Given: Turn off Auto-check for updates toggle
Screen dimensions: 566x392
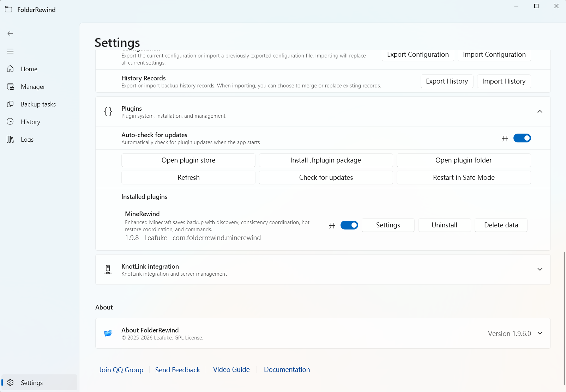Looking at the screenshot, I should (x=522, y=138).
